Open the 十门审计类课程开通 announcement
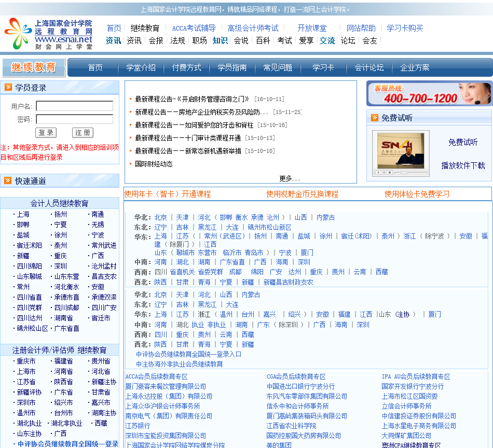 (x=188, y=138)
